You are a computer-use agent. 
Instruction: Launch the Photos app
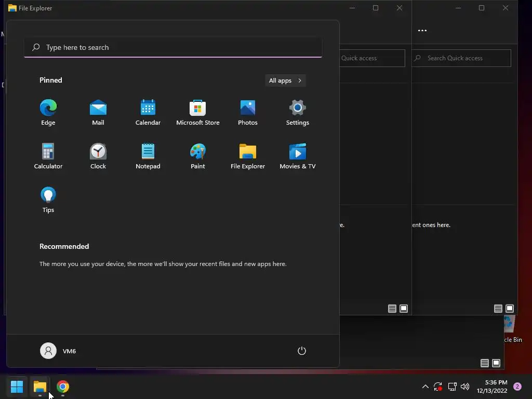pos(248,113)
